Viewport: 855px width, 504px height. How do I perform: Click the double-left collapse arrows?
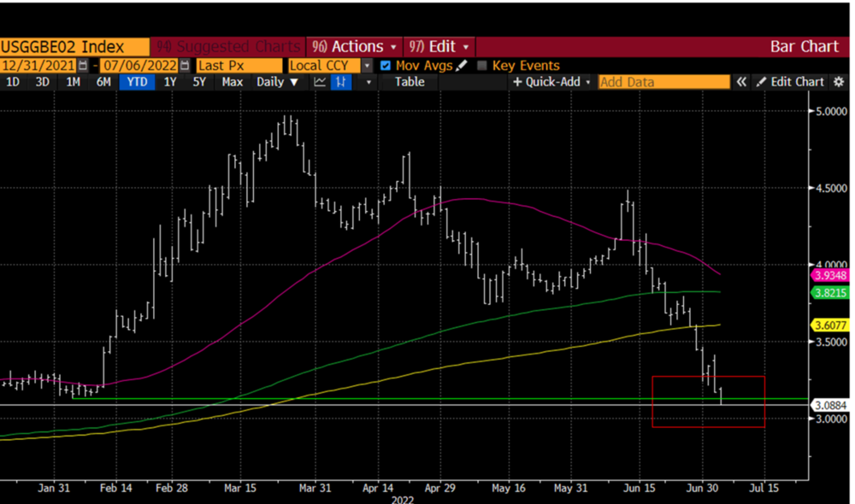[741, 82]
